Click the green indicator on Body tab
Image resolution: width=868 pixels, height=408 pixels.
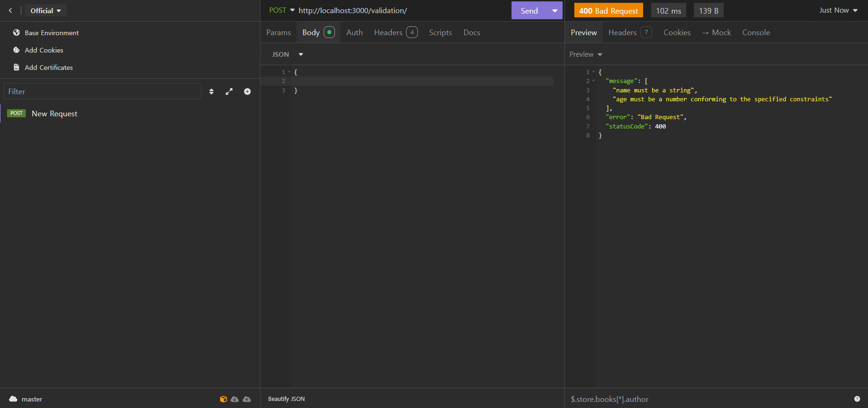tap(329, 32)
